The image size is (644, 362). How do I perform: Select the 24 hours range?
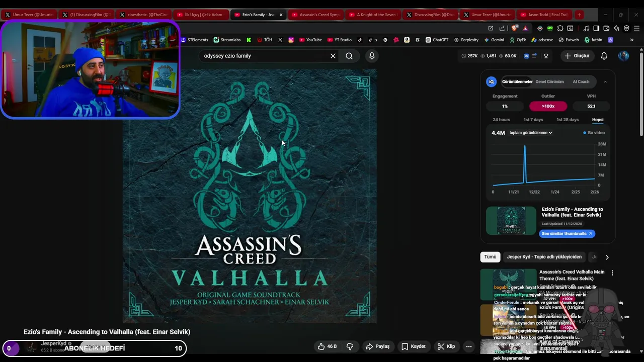pos(501,120)
